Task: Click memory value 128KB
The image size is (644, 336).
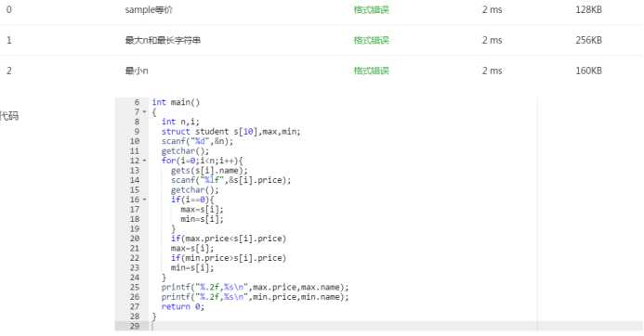Action: click(588, 10)
